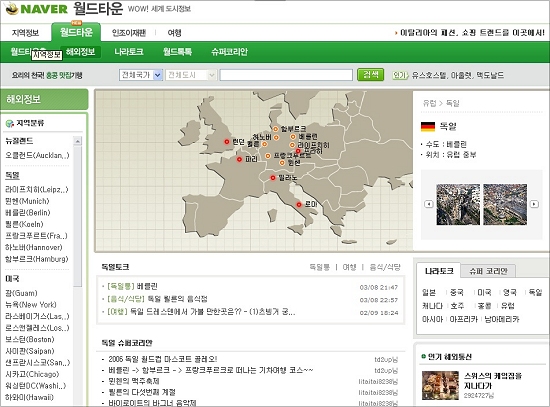The height and width of the screenshot is (407, 550).
Task: Open post 뮌헨의 맥주축제
Action: pos(134,381)
